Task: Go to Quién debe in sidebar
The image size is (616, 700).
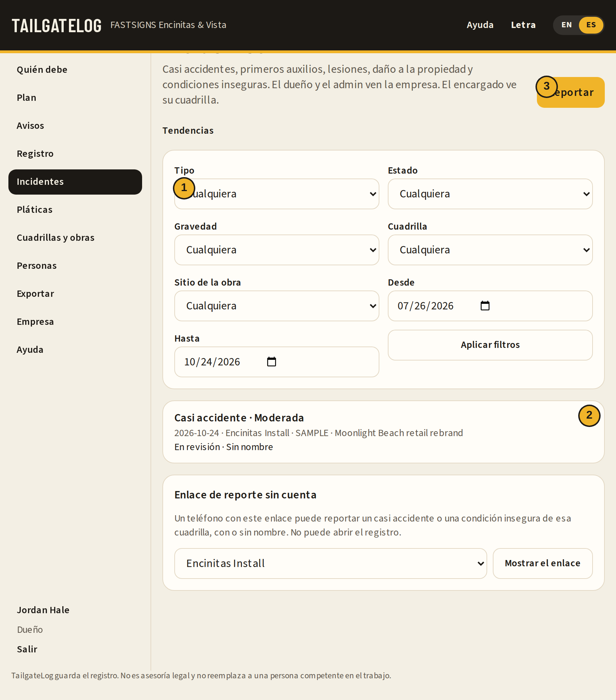Action: (x=75, y=70)
